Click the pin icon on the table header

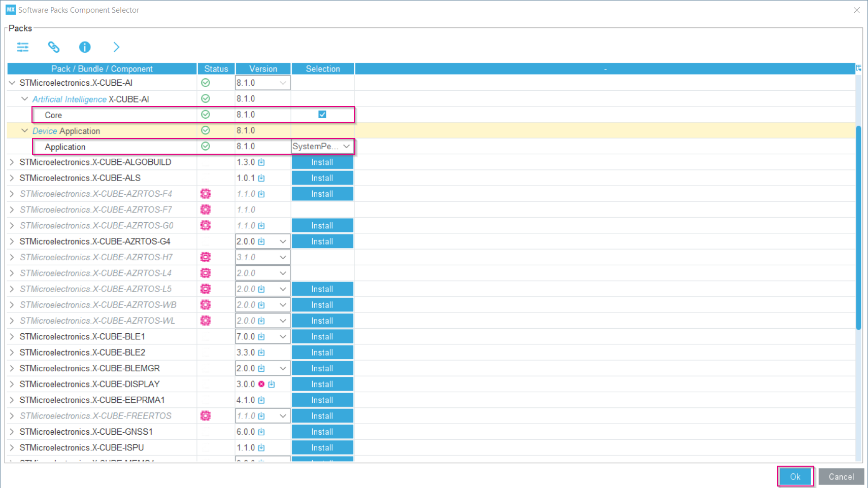[859, 67]
